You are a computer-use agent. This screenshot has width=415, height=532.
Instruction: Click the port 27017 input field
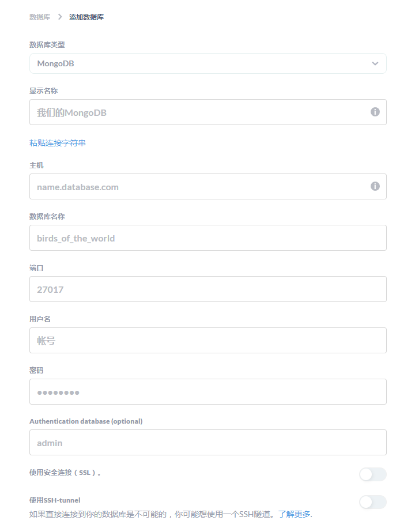[x=207, y=289]
